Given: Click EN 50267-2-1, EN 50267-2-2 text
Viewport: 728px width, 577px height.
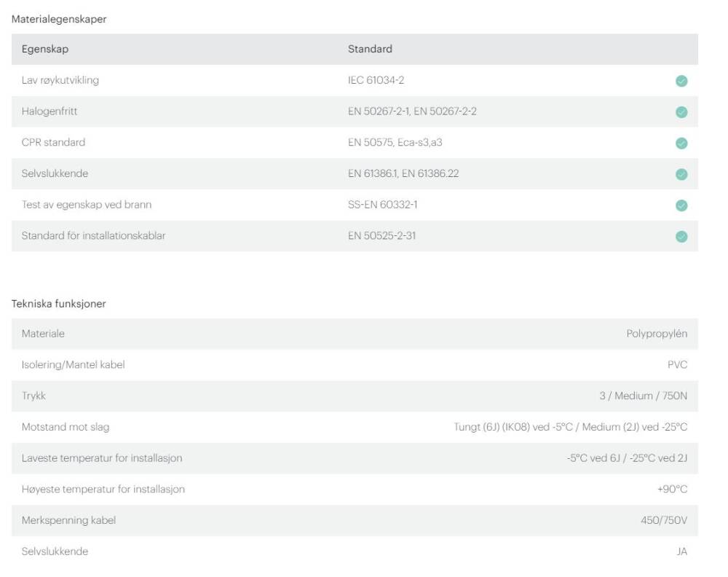Looking at the screenshot, I should coord(412,111).
